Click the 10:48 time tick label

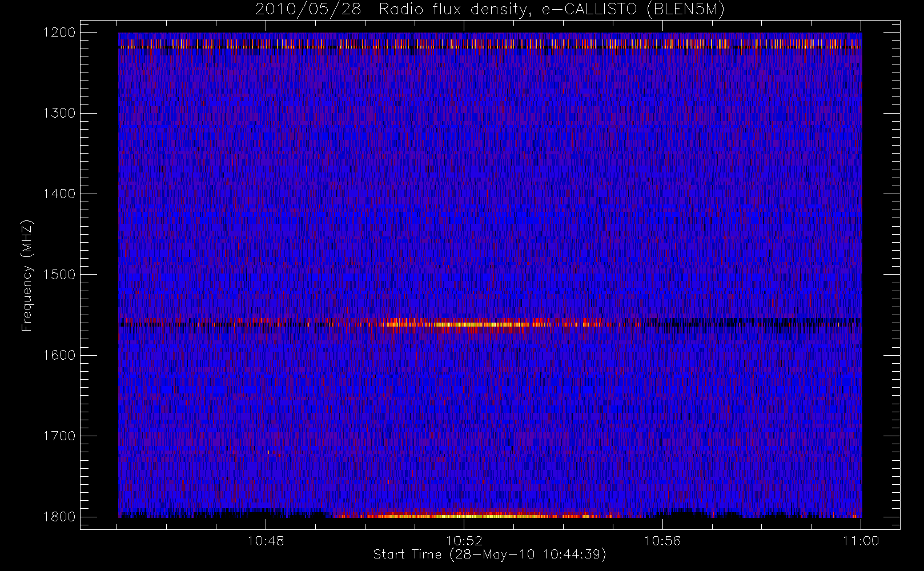[266, 541]
